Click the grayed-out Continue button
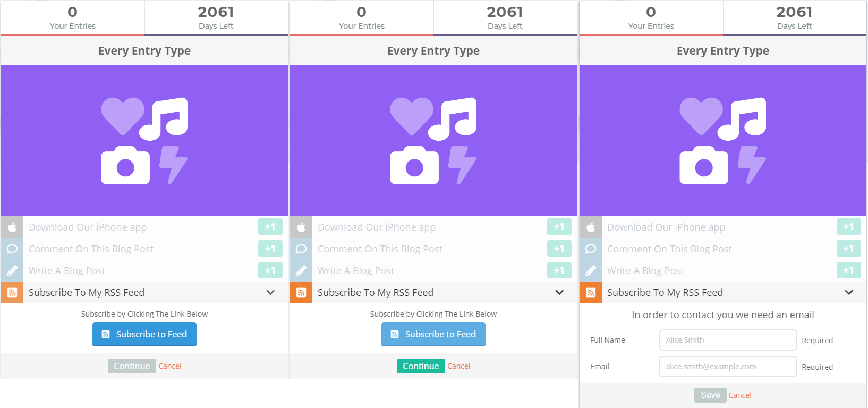The height and width of the screenshot is (408, 868). click(132, 366)
